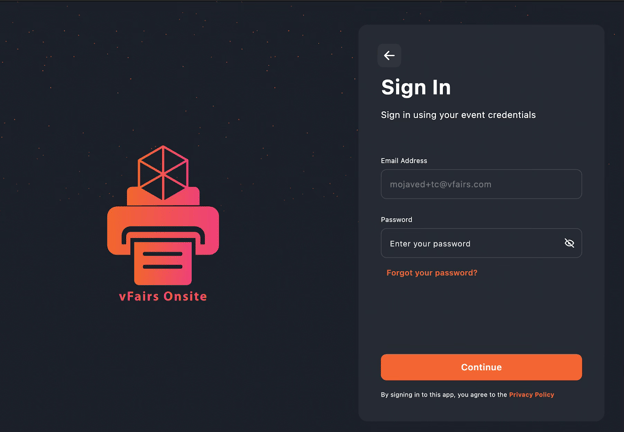The width and height of the screenshot is (624, 432).
Task: Click the mojaved+tc@vfairs.com placeholder text
Action: (x=441, y=184)
